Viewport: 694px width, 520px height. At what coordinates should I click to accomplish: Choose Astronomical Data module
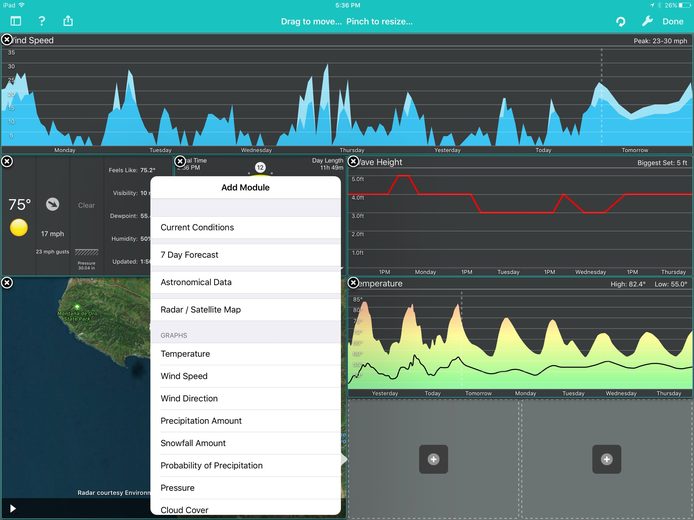[x=246, y=282]
